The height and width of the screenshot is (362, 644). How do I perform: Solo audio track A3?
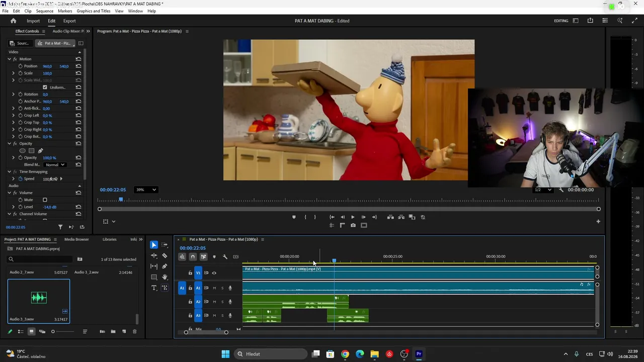coord(222,316)
